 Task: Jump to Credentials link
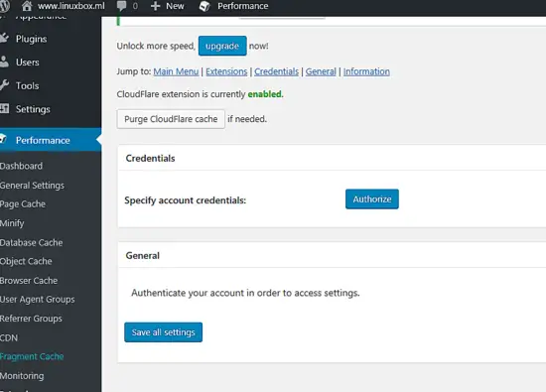coord(277,71)
